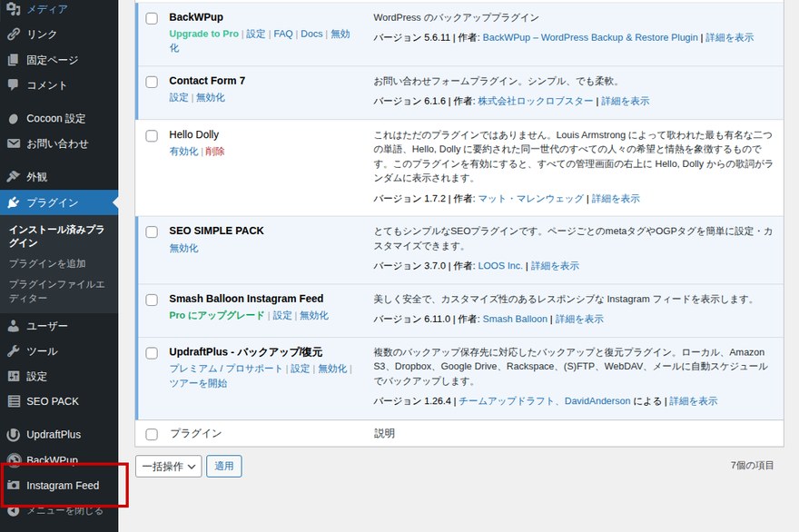Tick the UpdraftPlus plugin checkbox

coord(152,353)
